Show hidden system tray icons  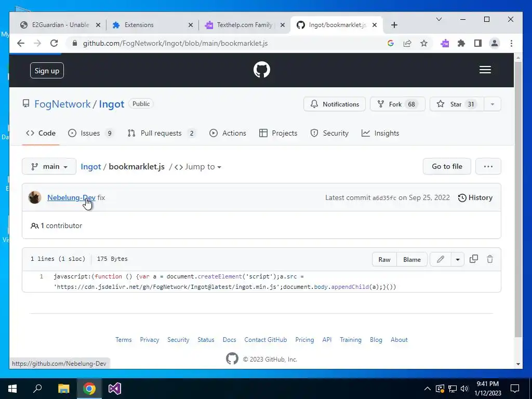pyautogui.click(x=428, y=389)
